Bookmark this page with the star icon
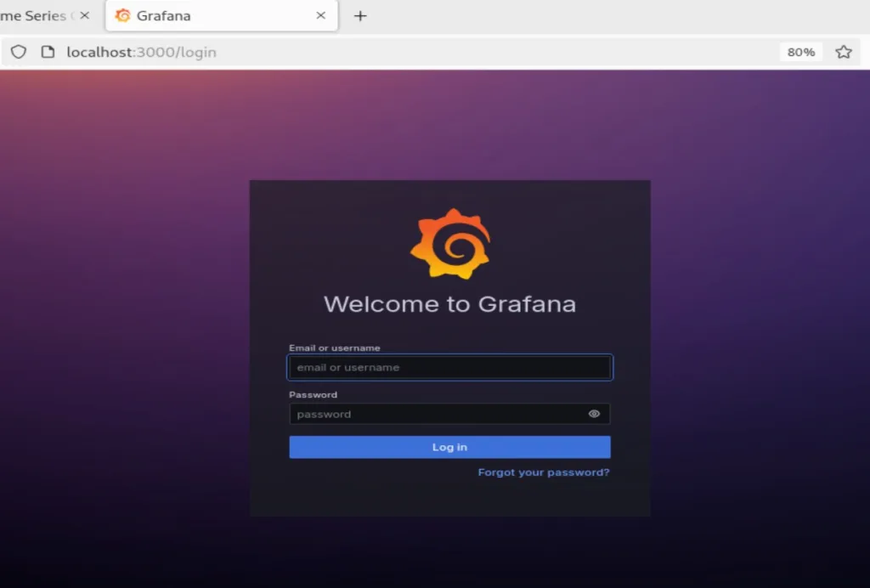Screen dimensions: 870x588 [843, 52]
